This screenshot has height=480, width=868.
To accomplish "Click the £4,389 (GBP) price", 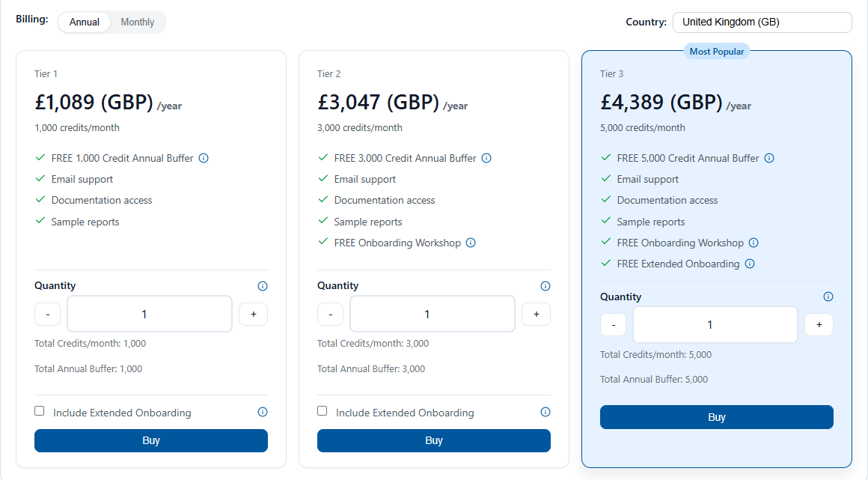I will coord(661,102).
